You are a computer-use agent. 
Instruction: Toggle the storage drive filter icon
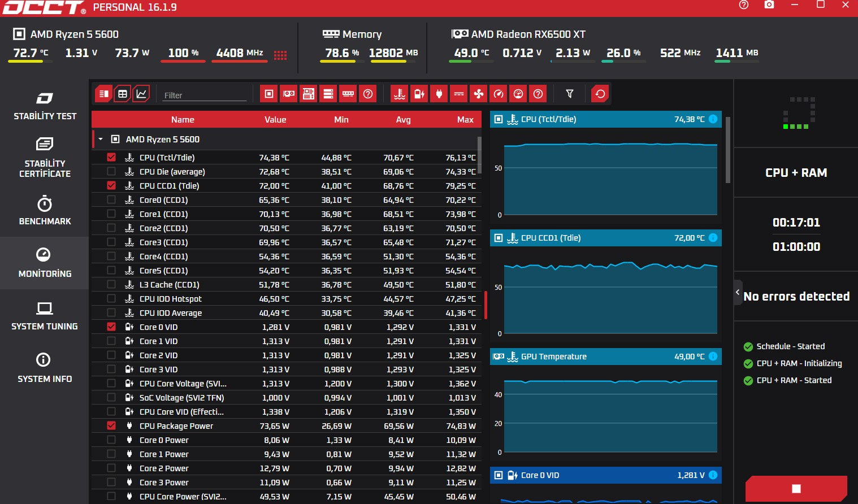coord(328,94)
